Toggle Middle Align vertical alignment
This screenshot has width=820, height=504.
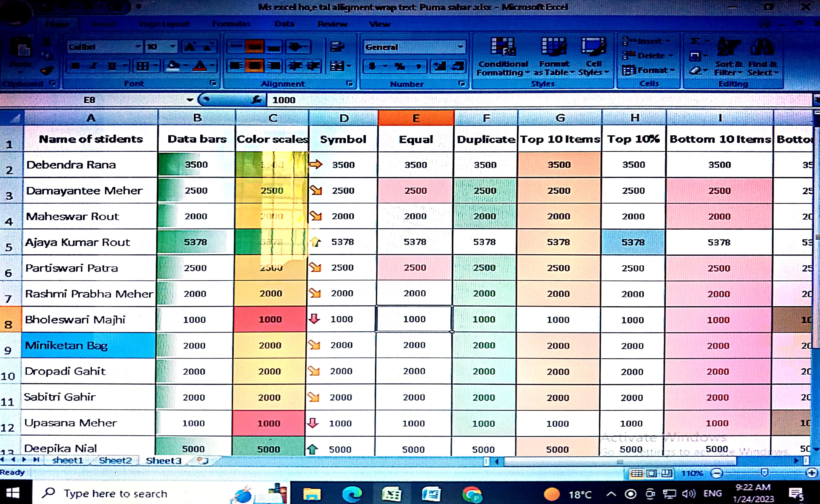pyautogui.click(x=255, y=47)
